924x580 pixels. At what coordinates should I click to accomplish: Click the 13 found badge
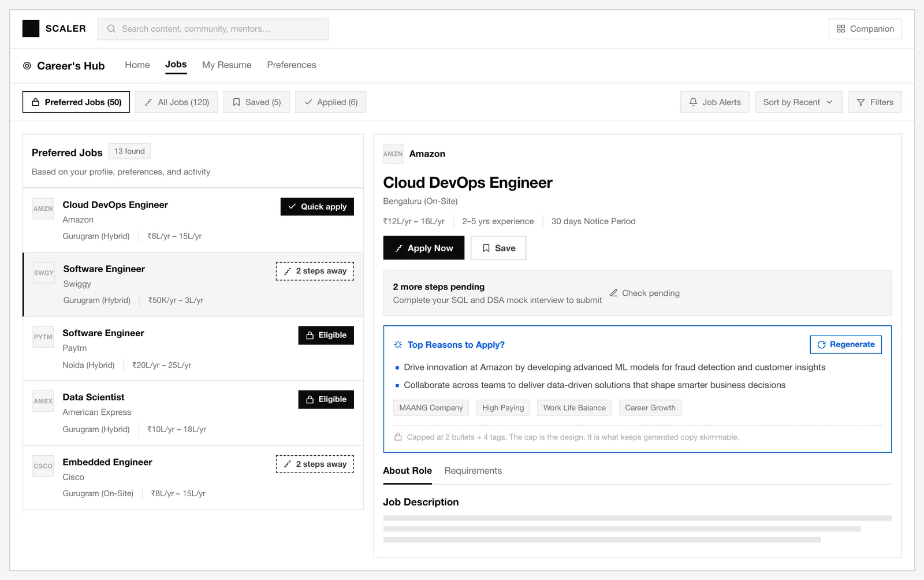pos(129,151)
